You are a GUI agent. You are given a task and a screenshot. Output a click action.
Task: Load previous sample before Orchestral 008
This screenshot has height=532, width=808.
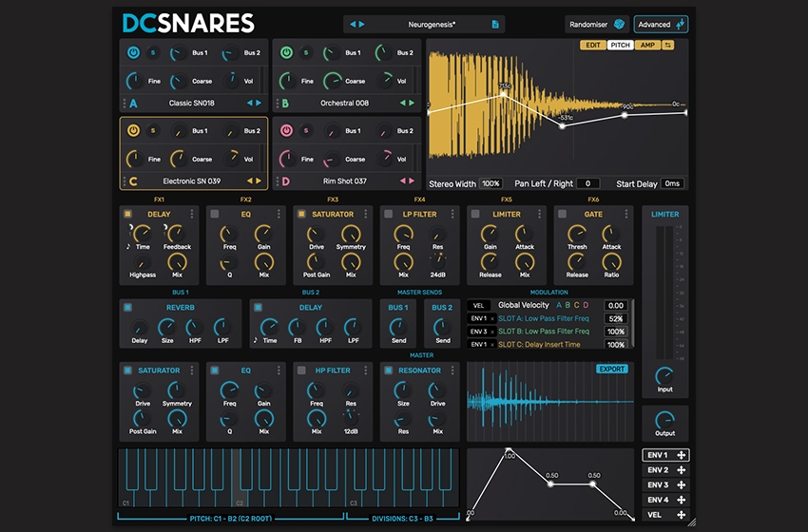coord(403,103)
